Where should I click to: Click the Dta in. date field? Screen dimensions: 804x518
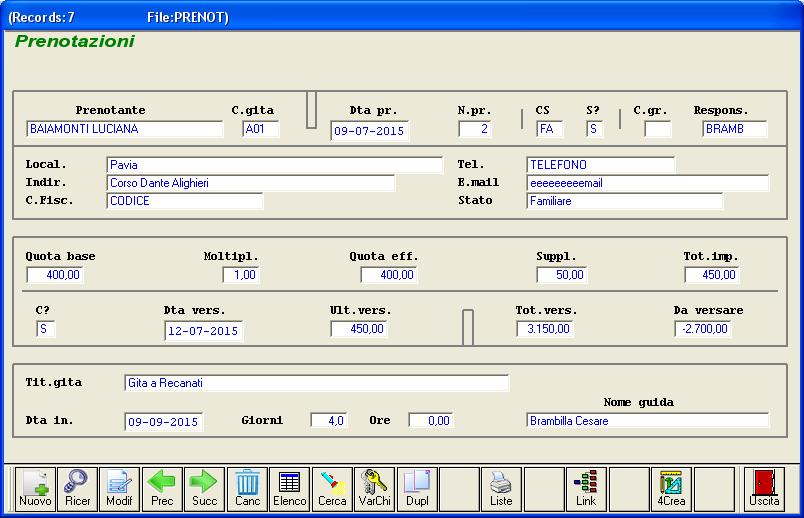point(164,422)
